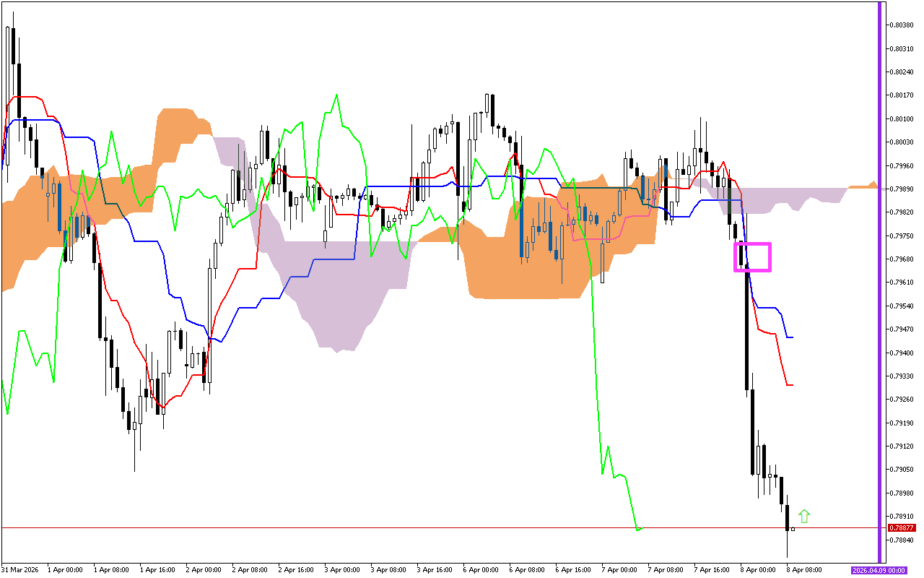Click the 0.79400 price axis label
The height and width of the screenshot is (578, 924).
click(899, 353)
